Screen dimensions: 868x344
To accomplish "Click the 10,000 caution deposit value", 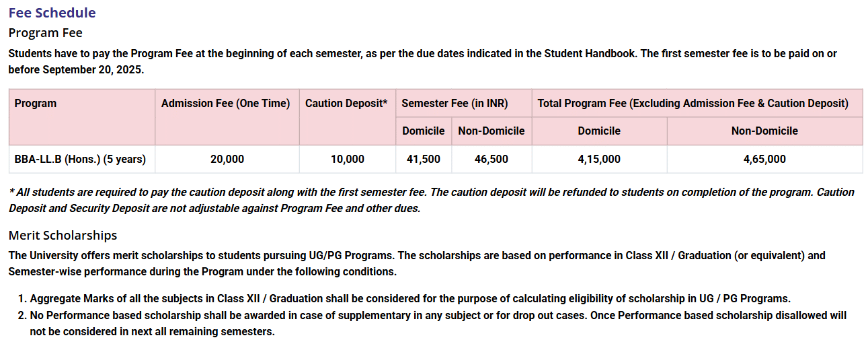I will tap(348, 160).
